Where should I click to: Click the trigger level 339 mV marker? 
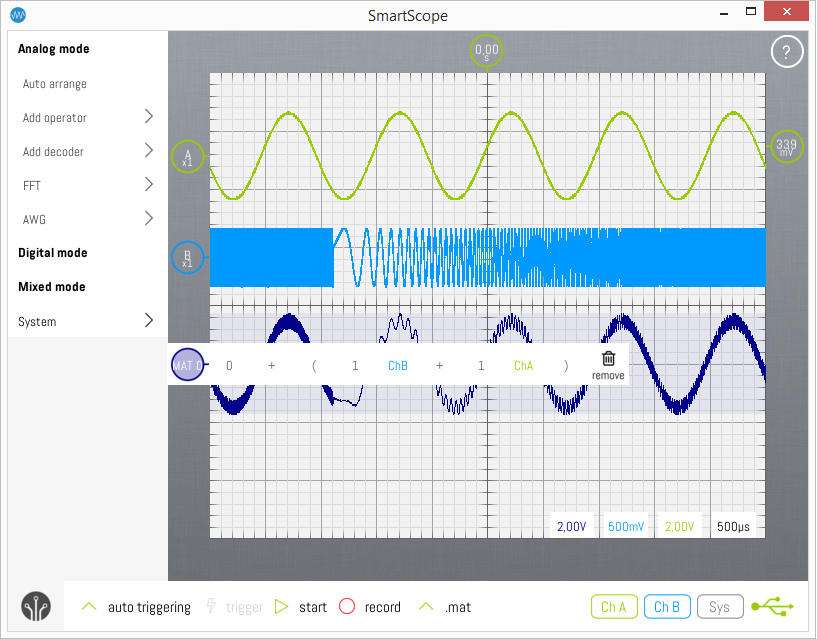[x=786, y=147]
